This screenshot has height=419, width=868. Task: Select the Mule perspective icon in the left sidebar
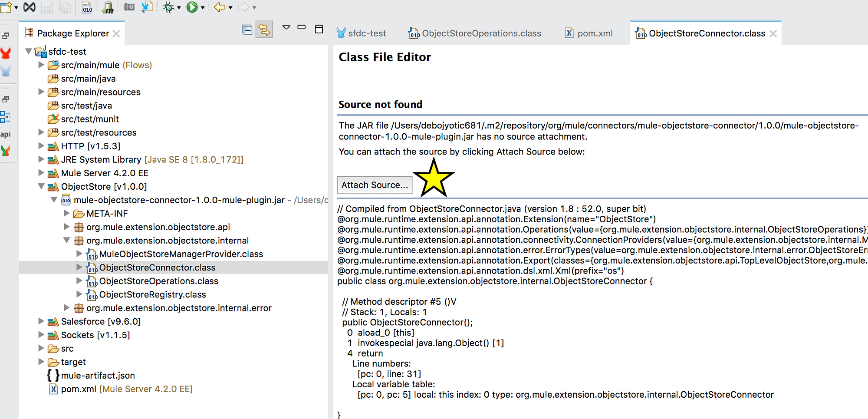pos(6,53)
